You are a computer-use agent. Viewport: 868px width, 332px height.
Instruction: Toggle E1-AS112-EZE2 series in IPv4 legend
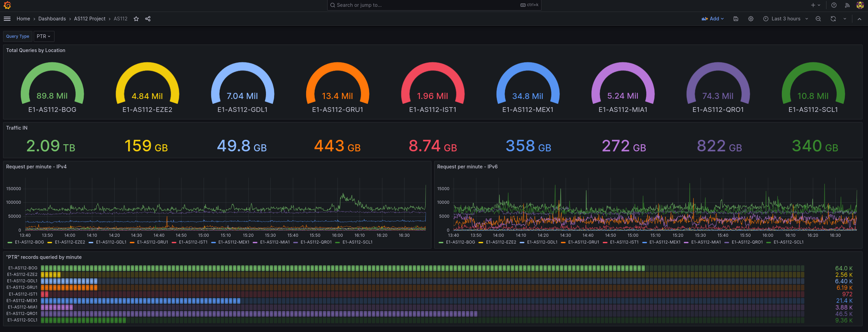(x=70, y=242)
